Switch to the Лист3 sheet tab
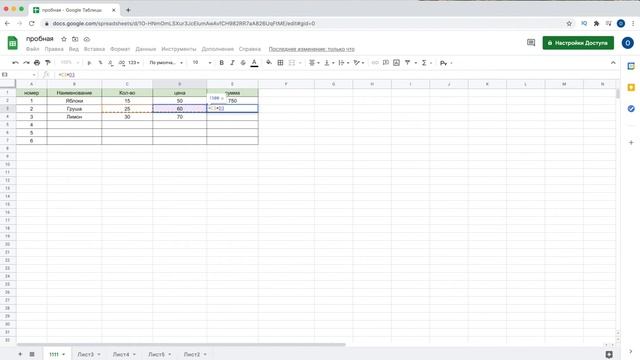Viewport: 640px width, 360px height. click(86, 354)
